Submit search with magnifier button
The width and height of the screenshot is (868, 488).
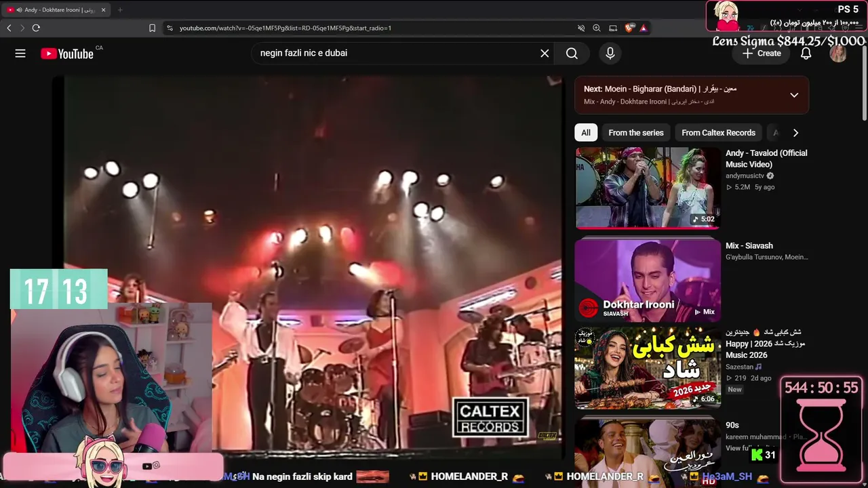coord(572,54)
